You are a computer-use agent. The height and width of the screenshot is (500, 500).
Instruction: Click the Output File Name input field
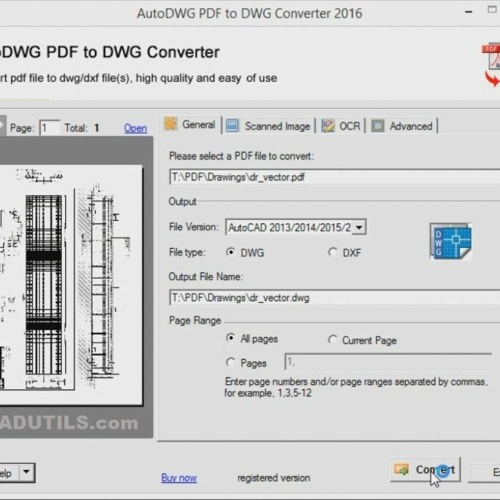335,297
